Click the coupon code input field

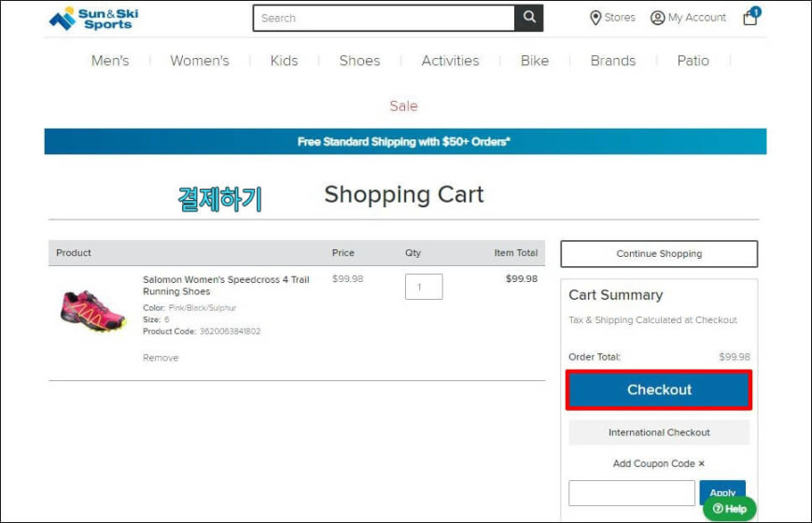(631, 493)
